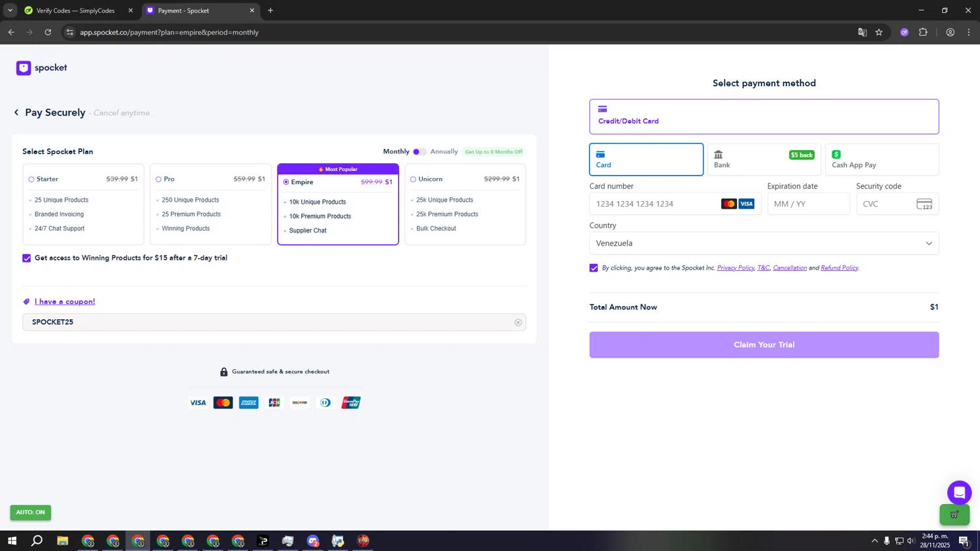The width and height of the screenshot is (980, 551).
Task: Open the Cancellation policy link
Action: click(790, 268)
